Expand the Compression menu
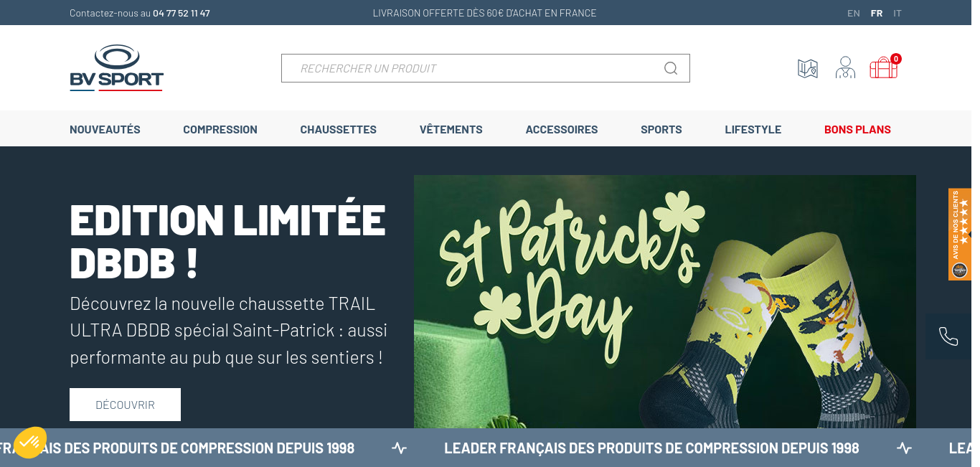The height and width of the screenshot is (467, 980). (x=220, y=130)
